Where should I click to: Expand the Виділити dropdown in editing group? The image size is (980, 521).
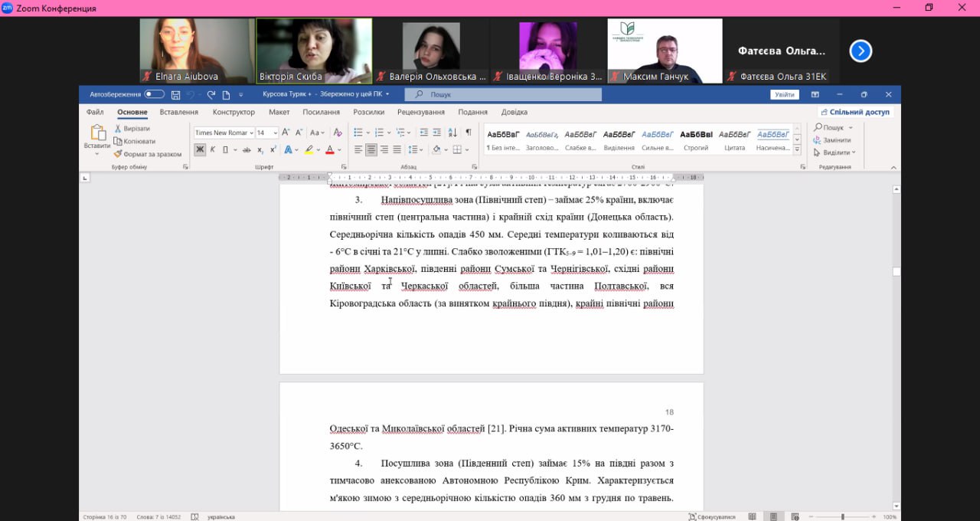pyautogui.click(x=835, y=152)
